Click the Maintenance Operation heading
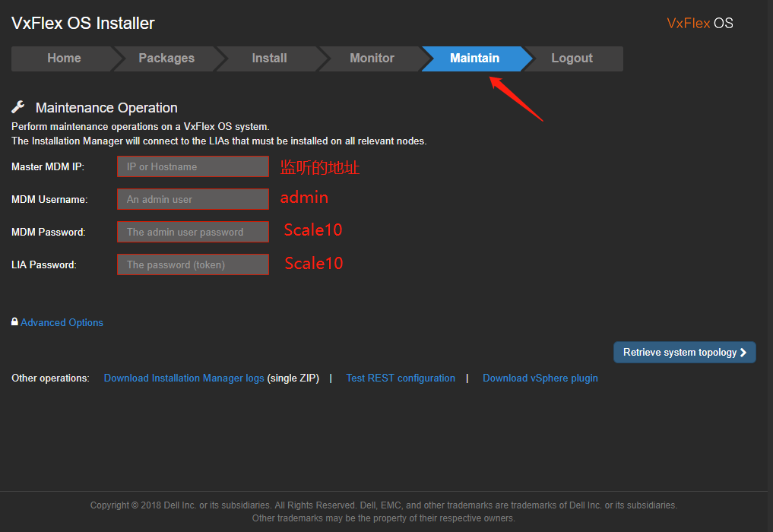 106,107
